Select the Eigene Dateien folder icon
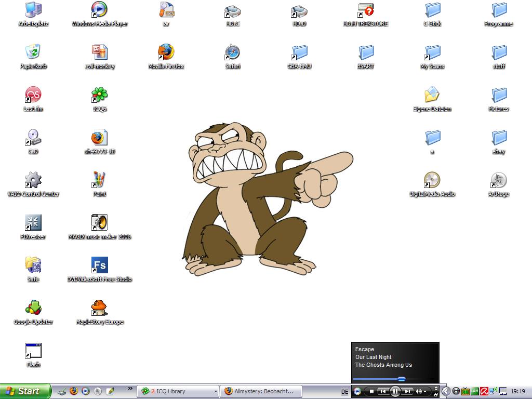Image resolution: width=532 pixels, height=399 pixels. coord(432,100)
